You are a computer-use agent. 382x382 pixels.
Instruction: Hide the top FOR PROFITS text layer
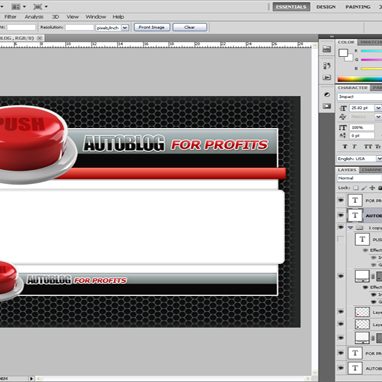pyautogui.click(x=341, y=200)
